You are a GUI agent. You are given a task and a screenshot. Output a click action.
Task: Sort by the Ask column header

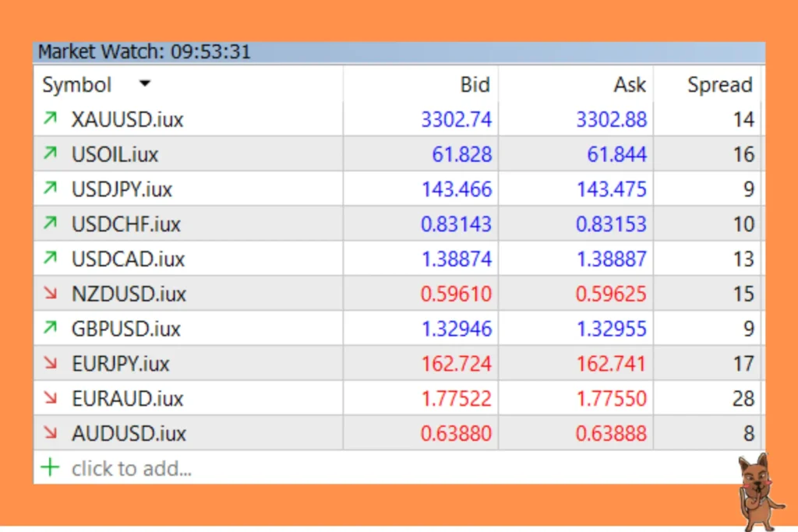[630, 84]
